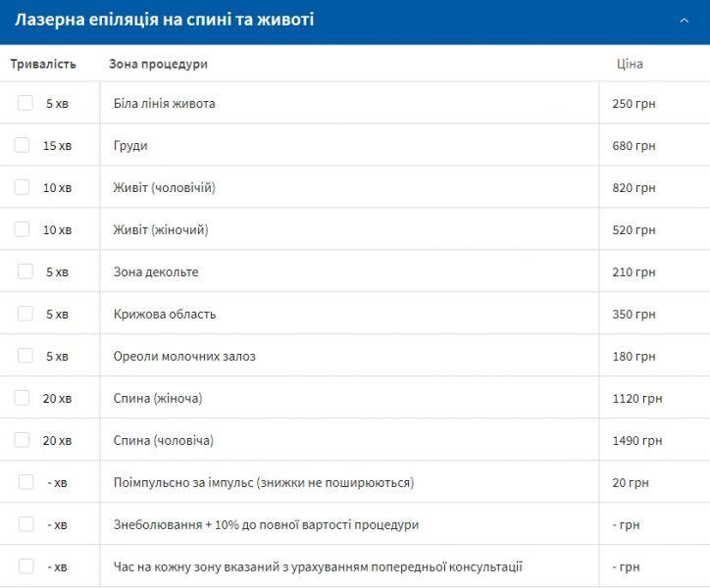
Task: Click the Ціна column header
Action: [630, 64]
